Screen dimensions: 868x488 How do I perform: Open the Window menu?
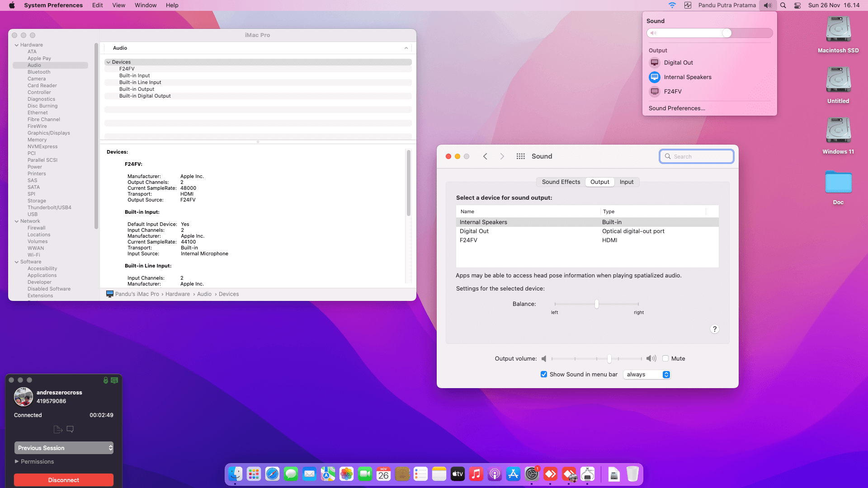(x=146, y=5)
